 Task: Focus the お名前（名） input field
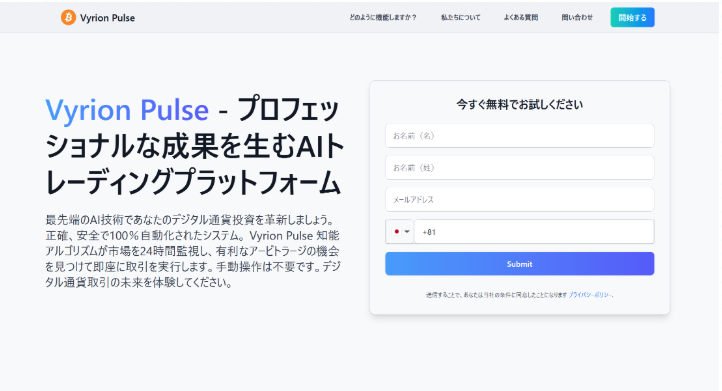[519, 136]
